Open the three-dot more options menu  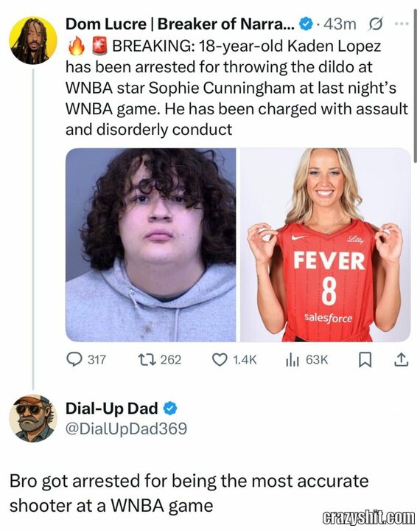tap(402, 24)
